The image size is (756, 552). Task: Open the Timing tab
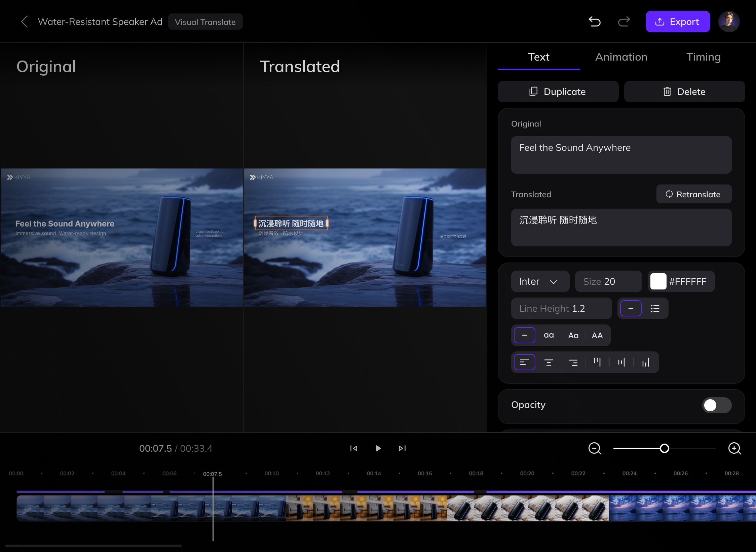[x=703, y=57]
